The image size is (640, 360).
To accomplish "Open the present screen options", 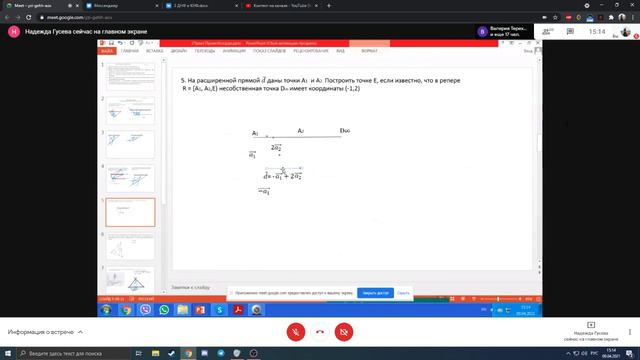I will click(x=591, y=332).
